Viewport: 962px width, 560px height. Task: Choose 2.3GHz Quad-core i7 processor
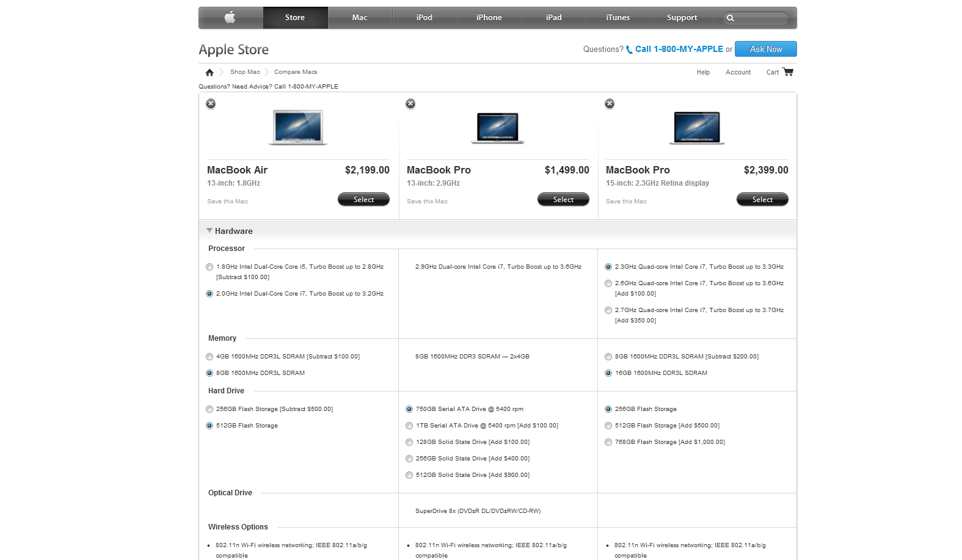[608, 267]
